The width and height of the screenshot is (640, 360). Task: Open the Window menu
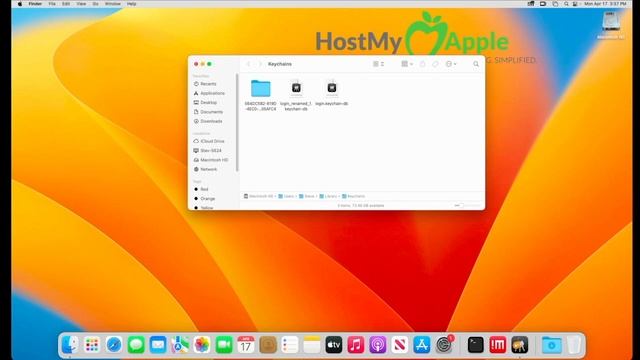(113, 4)
